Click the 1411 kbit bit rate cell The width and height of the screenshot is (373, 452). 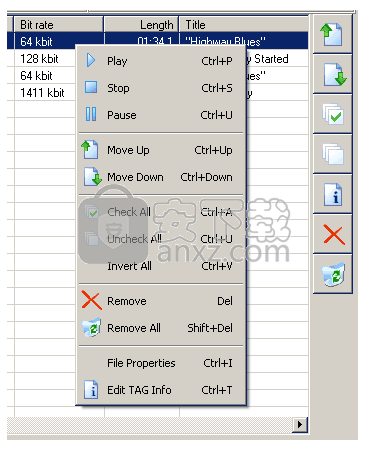(45, 93)
